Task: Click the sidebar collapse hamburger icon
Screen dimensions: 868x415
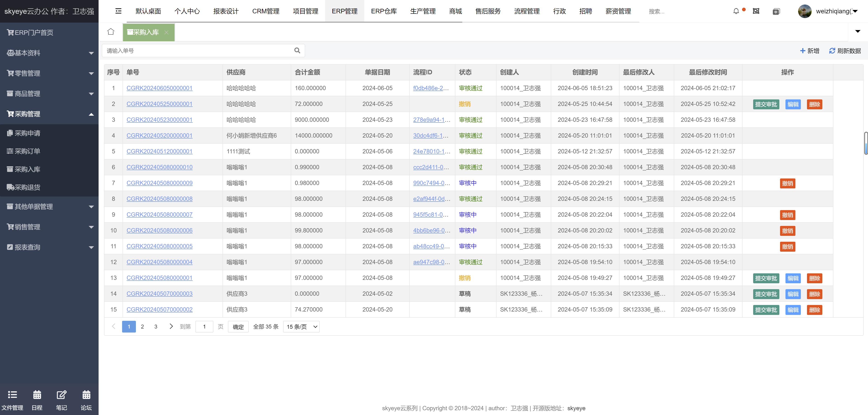Action: [118, 11]
